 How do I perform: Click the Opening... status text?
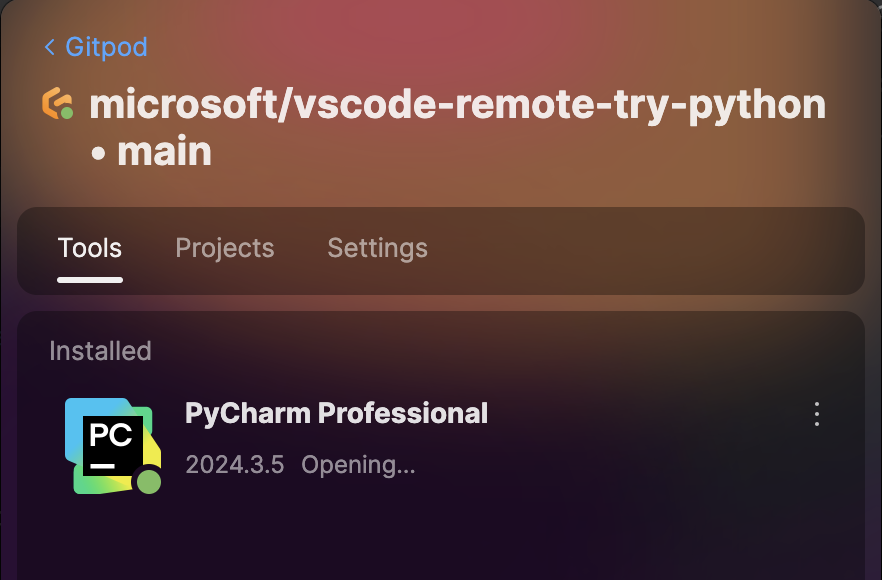click(358, 465)
